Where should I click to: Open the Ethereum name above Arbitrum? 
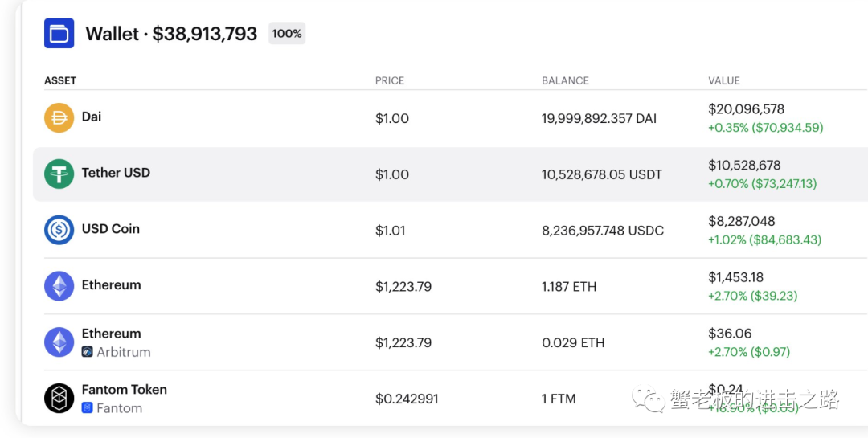click(x=111, y=334)
